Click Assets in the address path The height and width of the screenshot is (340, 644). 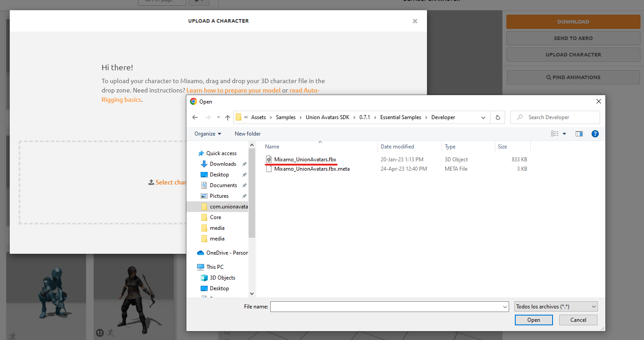[258, 117]
